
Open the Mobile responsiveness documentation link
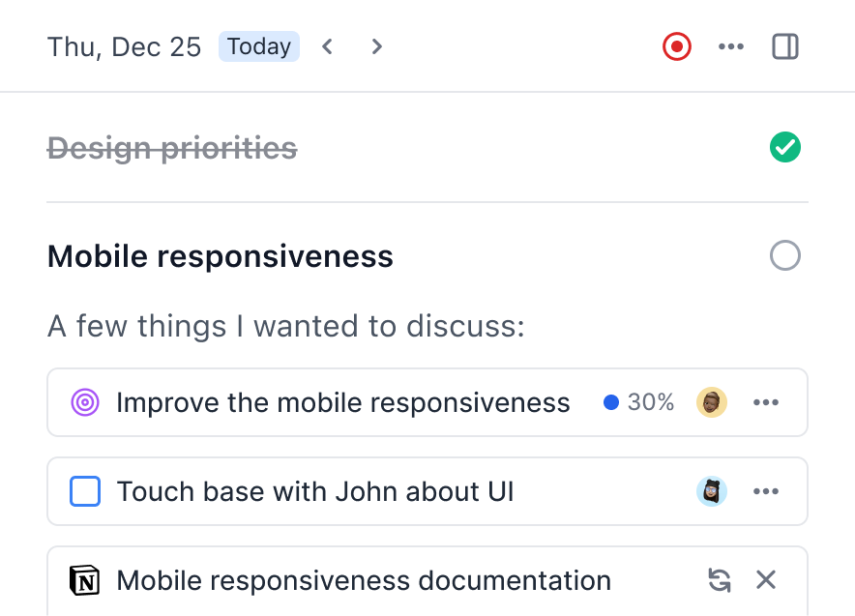364,580
